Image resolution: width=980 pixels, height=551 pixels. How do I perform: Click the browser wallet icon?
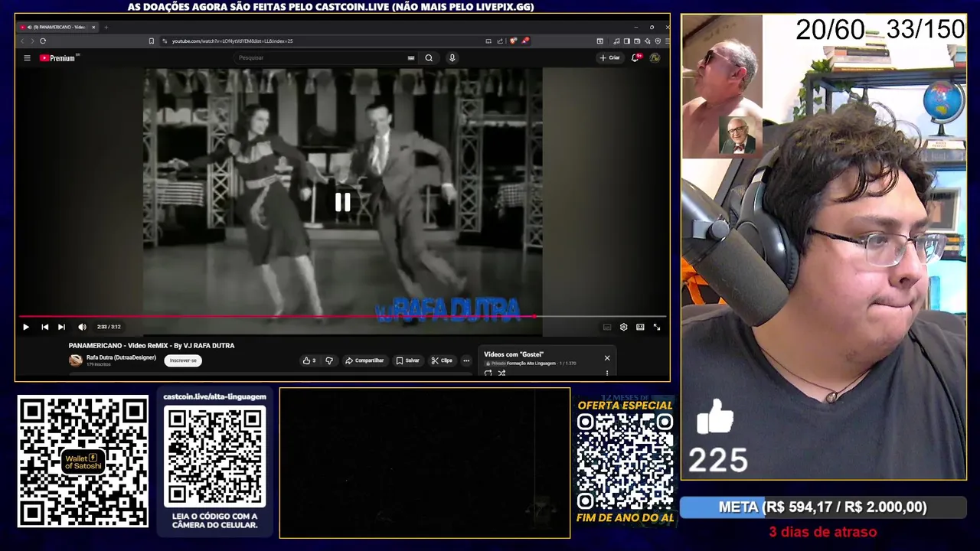[637, 41]
